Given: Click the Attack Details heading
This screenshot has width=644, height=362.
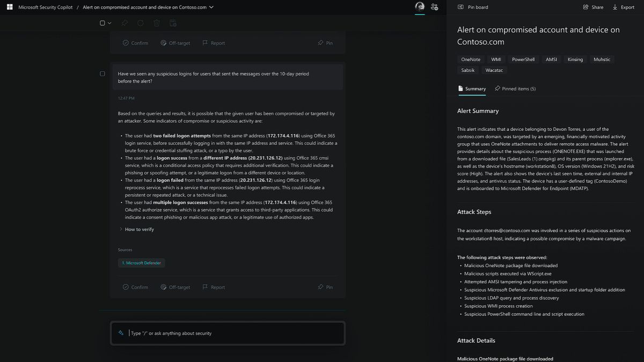Looking at the screenshot, I should [476, 341].
